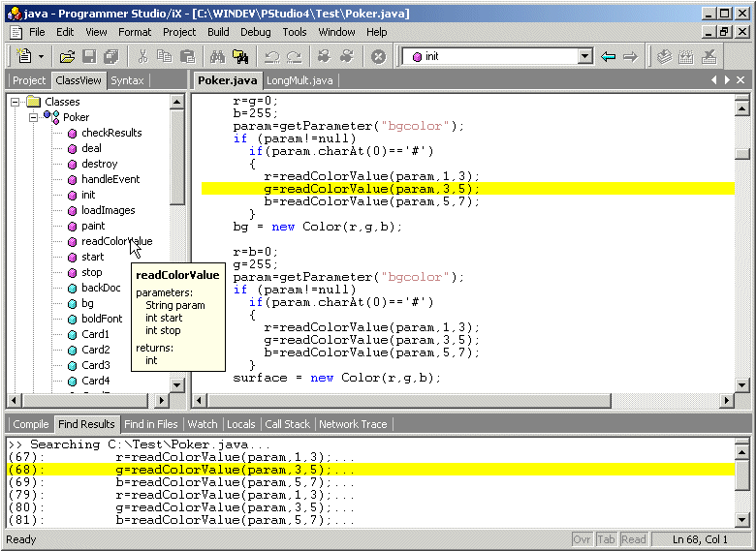
Task: Click the blue back navigation arrow
Action: pos(609,57)
